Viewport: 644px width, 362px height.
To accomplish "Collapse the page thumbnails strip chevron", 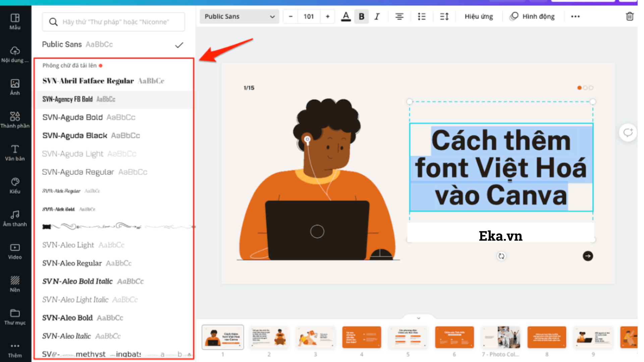I will tap(419, 318).
